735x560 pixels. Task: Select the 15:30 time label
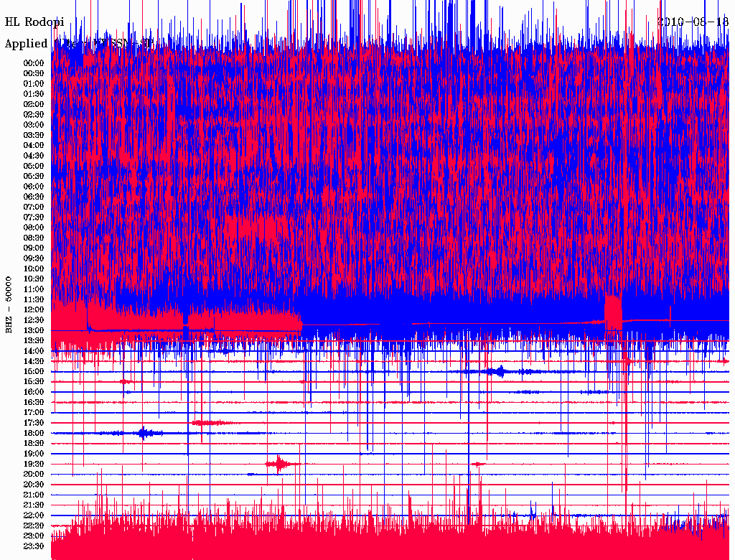pyautogui.click(x=33, y=382)
